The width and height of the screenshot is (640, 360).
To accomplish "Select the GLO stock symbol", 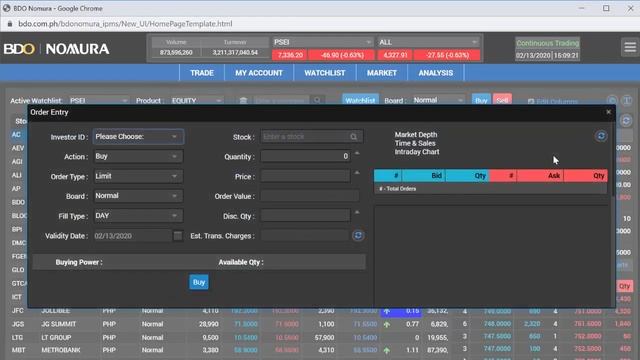I will pyautogui.click(x=18, y=270).
